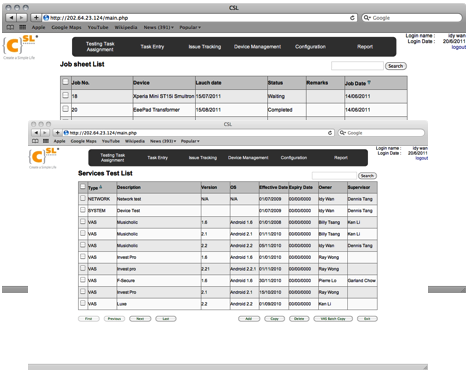Open bookmarks book icon in Services Test window
468x373 pixels.
pyautogui.click(x=35, y=141)
